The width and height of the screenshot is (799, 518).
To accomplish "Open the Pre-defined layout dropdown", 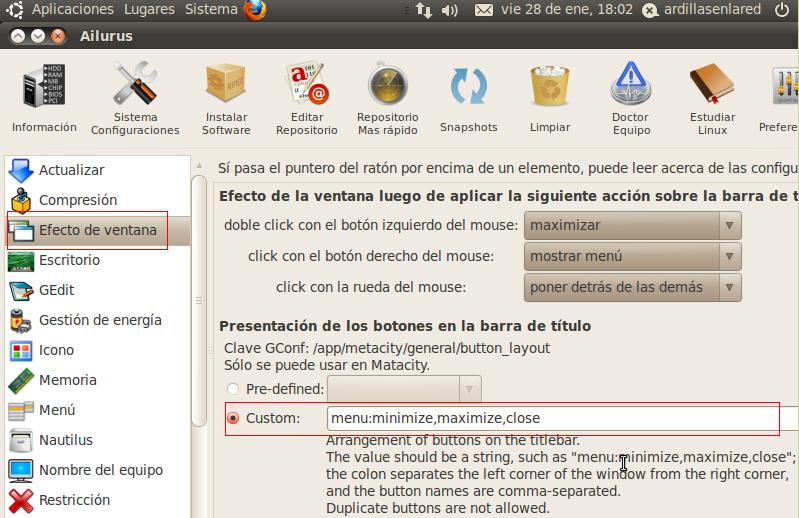I will pos(404,389).
